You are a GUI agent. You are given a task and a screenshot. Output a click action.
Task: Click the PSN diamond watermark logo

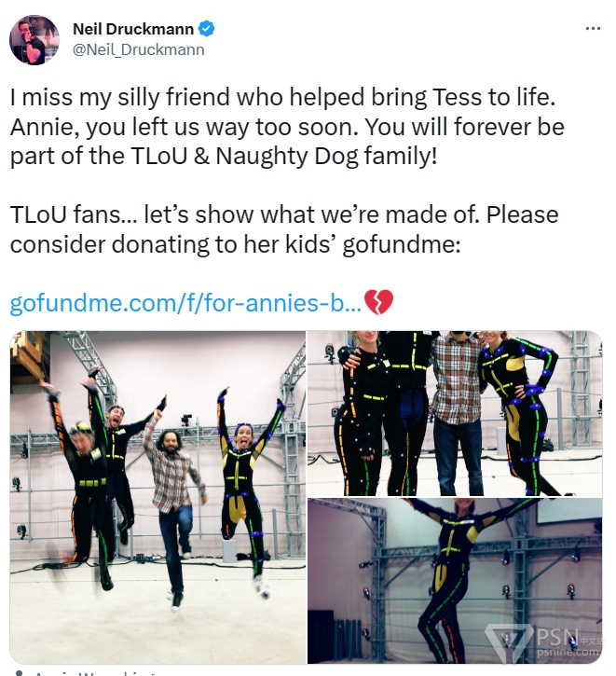(509, 642)
